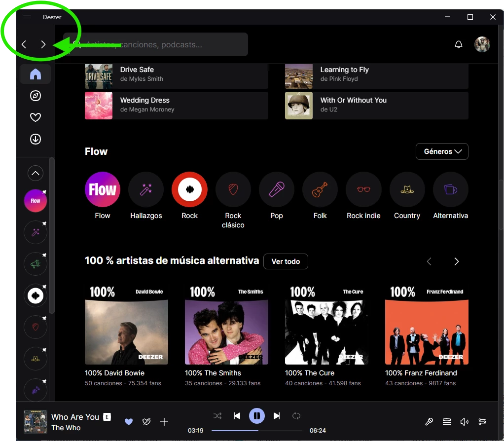Collapse the sidebar shortcuts with the up chevron
Viewport: 504px width, 441px height.
tap(36, 173)
